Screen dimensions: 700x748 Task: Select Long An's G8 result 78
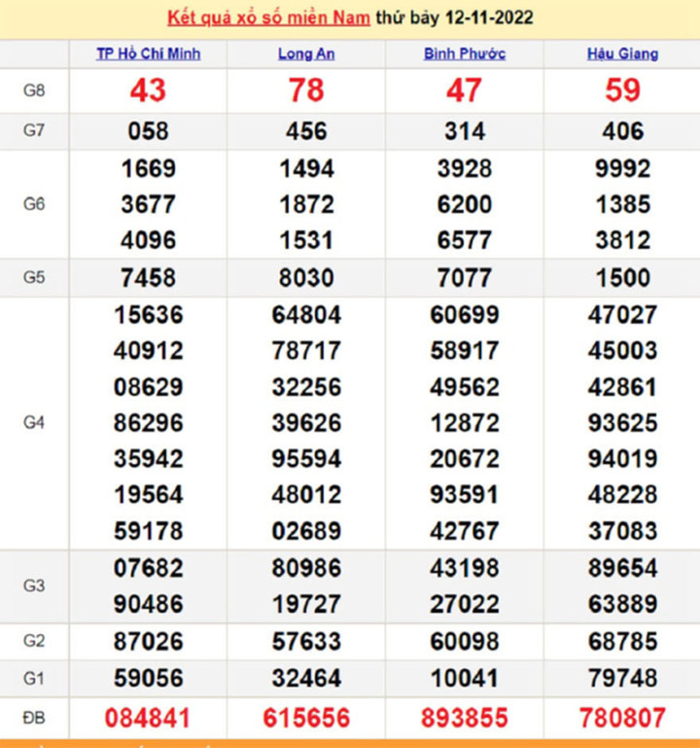pyautogui.click(x=306, y=90)
